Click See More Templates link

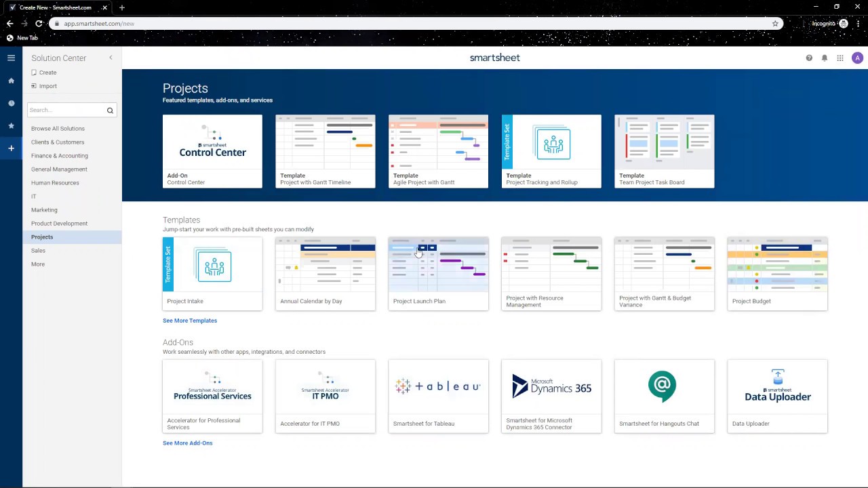pyautogui.click(x=190, y=321)
